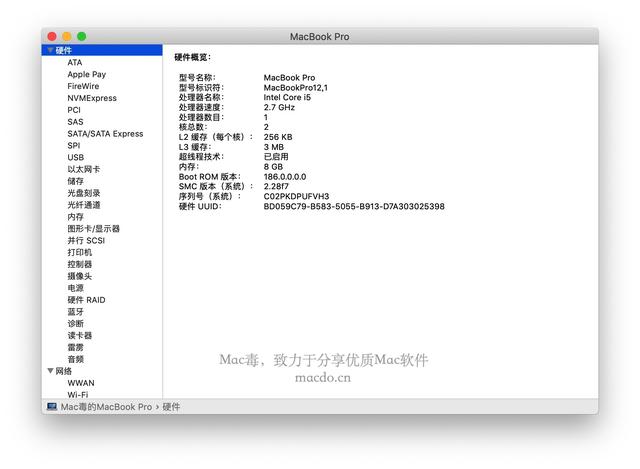Select SATA/SATA Express item

click(105, 133)
